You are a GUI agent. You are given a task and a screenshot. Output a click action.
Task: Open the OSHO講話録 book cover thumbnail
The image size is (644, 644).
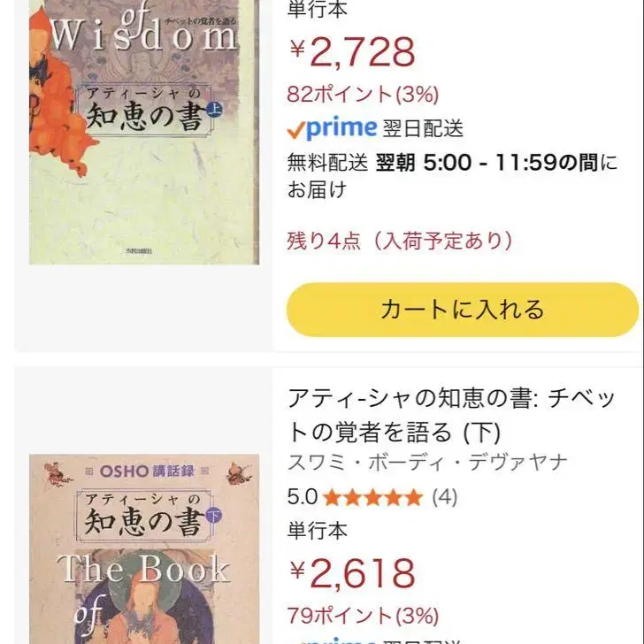coord(144,548)
